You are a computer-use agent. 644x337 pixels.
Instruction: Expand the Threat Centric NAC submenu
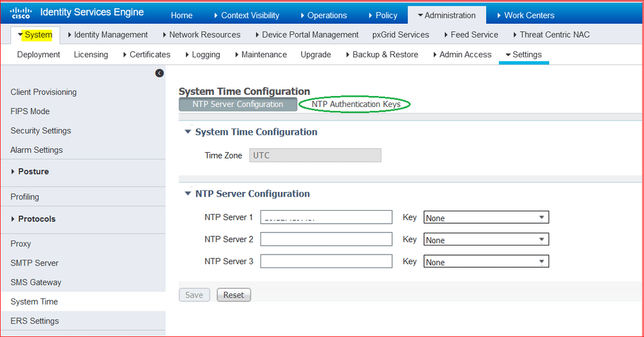(x=551, y=35)
